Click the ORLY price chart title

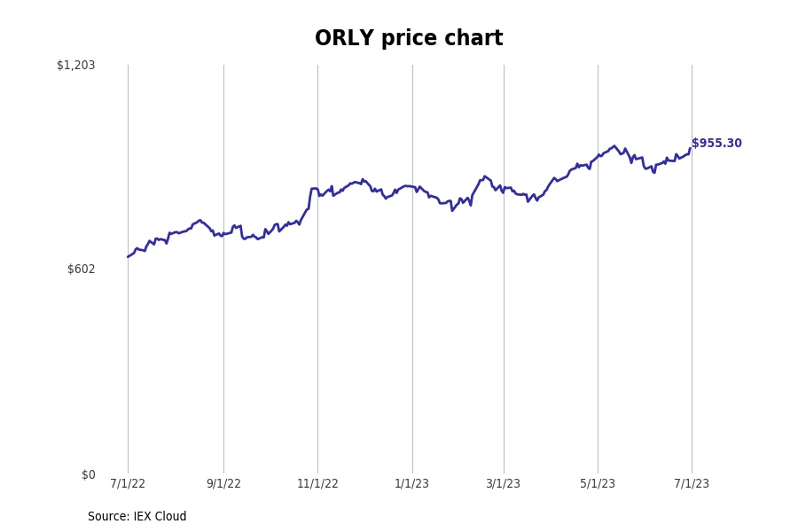tap(409, 39)
